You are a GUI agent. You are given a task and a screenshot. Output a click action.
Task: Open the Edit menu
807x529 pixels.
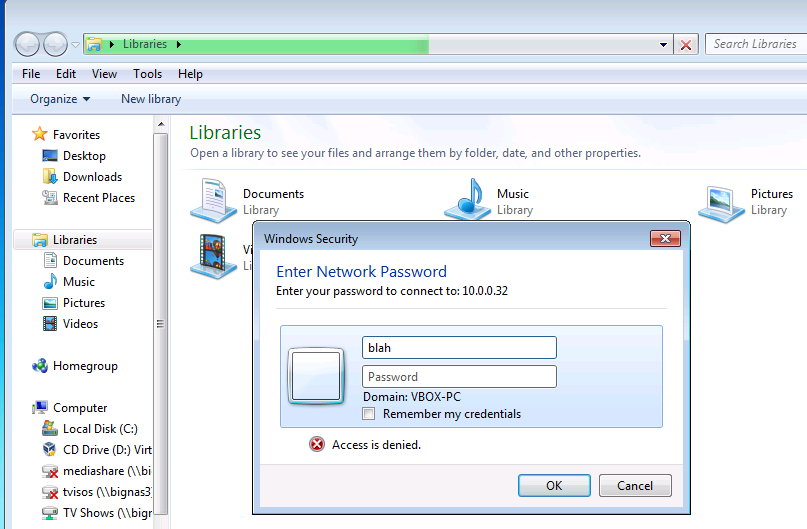tap(66, 74)
